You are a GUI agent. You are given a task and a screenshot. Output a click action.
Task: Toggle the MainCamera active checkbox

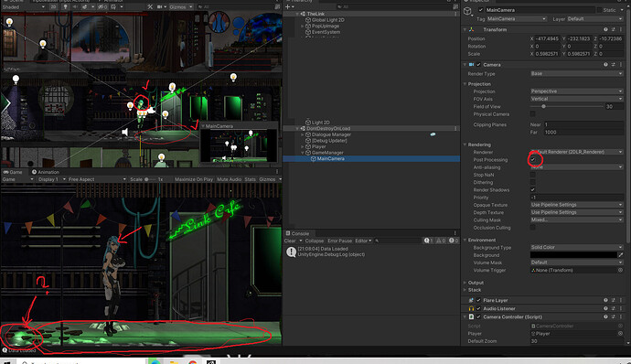[x=480, y=10]
